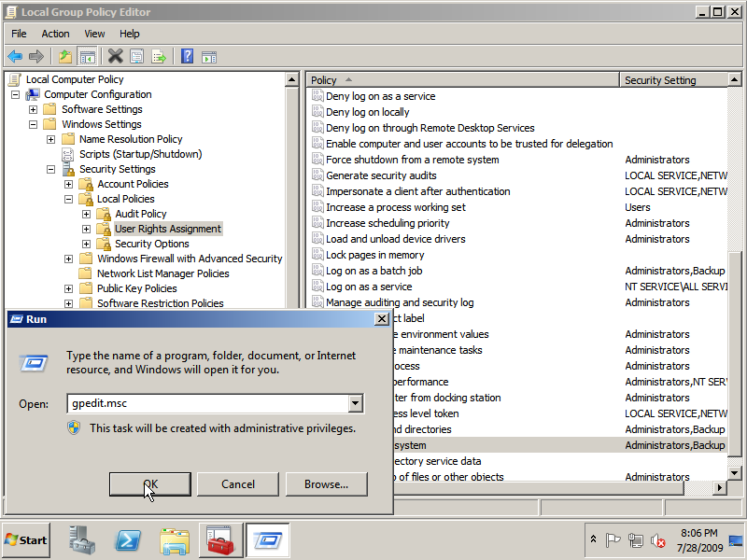Click the muted volume tray icon
Viewport: 747px width, 560px height.
tap(658, 540)
